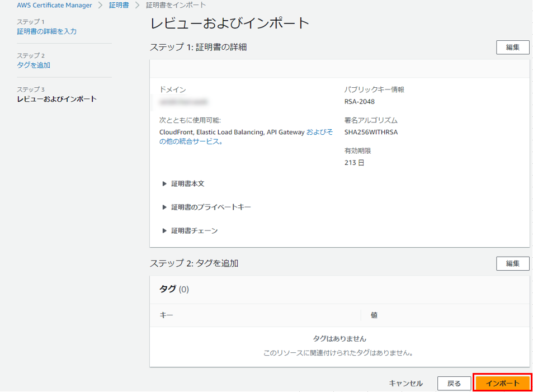The width and height of the screenshot is (533, 392).
Task: Click the 戻る button
Action: point(454,384)
